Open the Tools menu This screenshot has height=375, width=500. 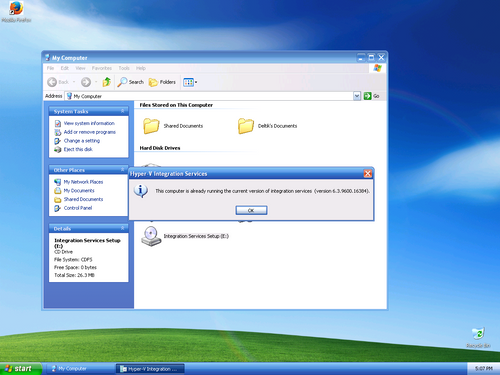[x=124, y=68]
